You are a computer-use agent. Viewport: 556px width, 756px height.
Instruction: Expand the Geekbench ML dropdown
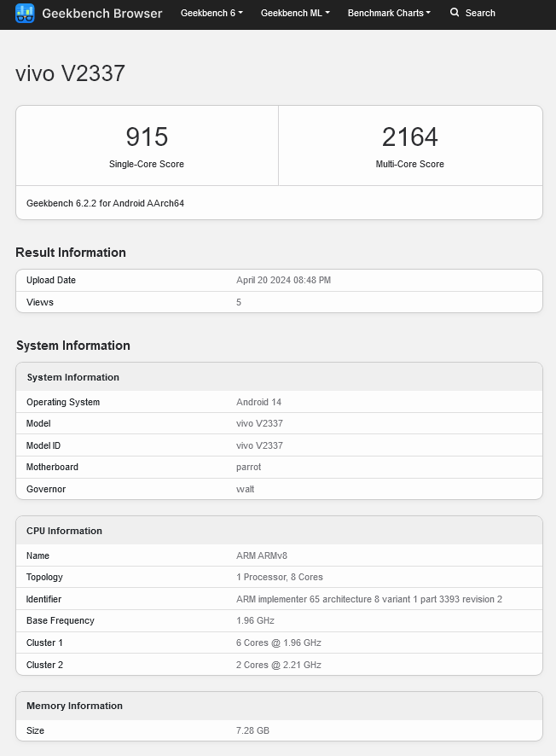295,13
